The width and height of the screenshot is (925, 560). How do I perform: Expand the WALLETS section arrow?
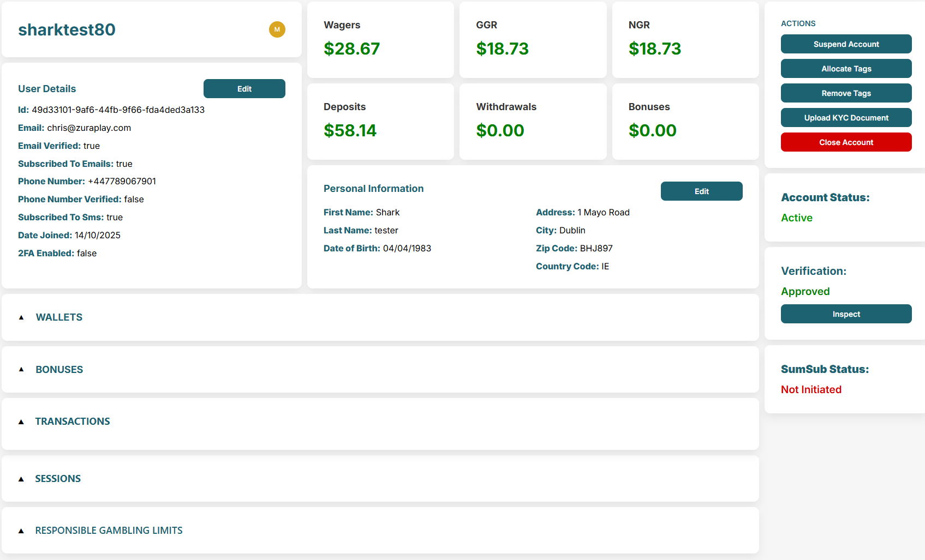pyautogui.click(x=21, y=317)
